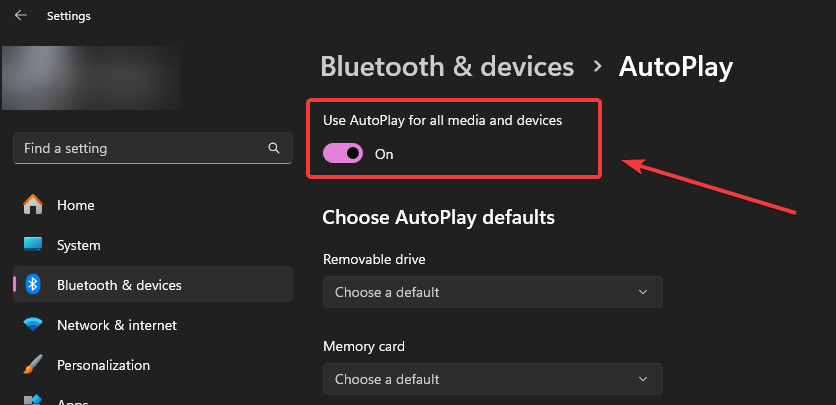The image size is (836, 405).
Task: Click the back arrow in Settings
Action: (20, 16)
